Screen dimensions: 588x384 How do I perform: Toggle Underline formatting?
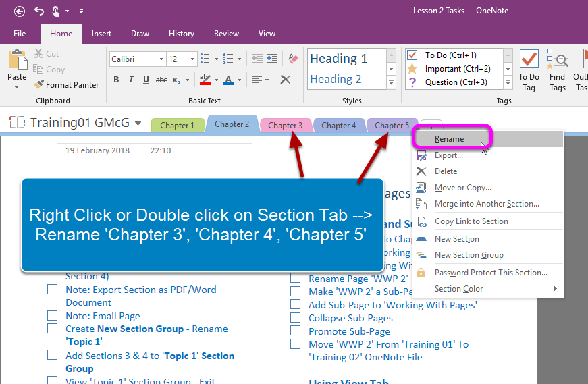(x=146, y=80)
